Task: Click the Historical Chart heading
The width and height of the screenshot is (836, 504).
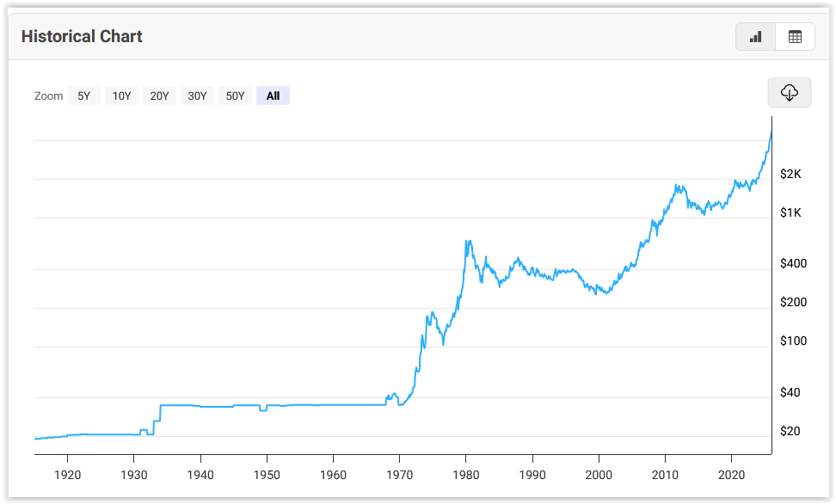Action: [82, 36]
